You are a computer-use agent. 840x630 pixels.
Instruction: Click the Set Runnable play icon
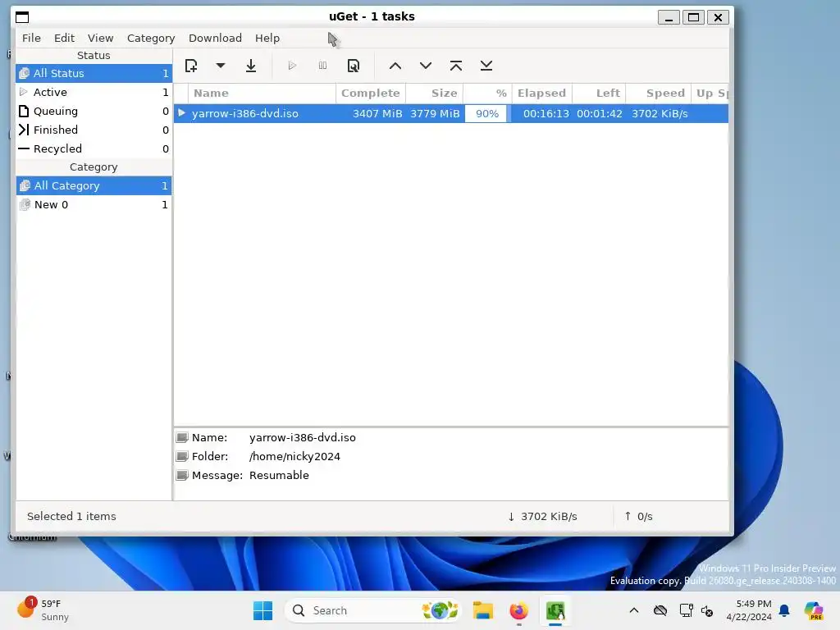292,66
